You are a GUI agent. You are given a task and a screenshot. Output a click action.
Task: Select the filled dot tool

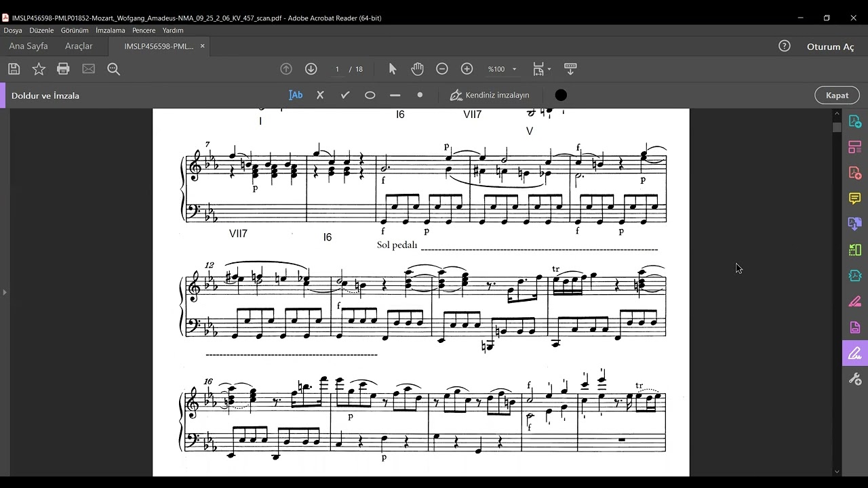pos(420,95)
